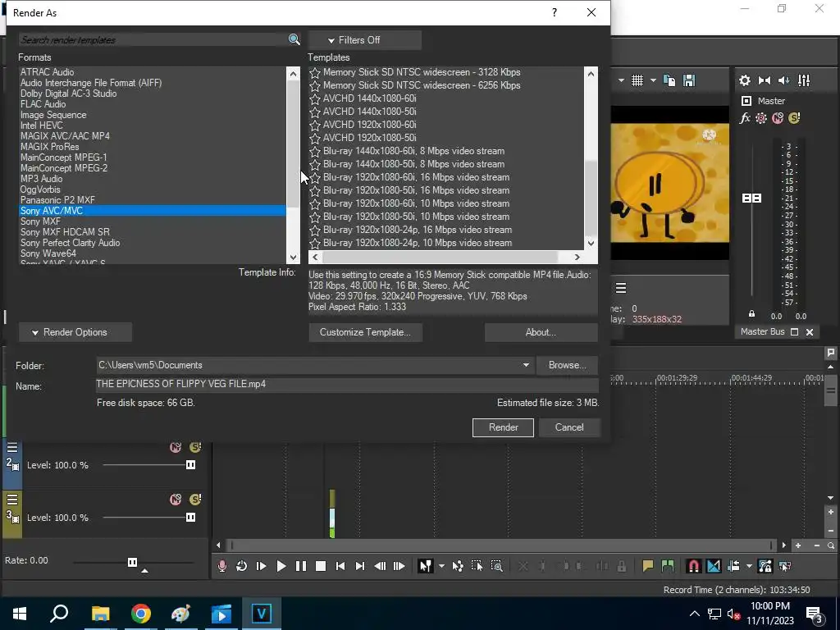The image size is (840, 630).
Task: Click the Formats list down scroll arrow
Action: (293, 258)
